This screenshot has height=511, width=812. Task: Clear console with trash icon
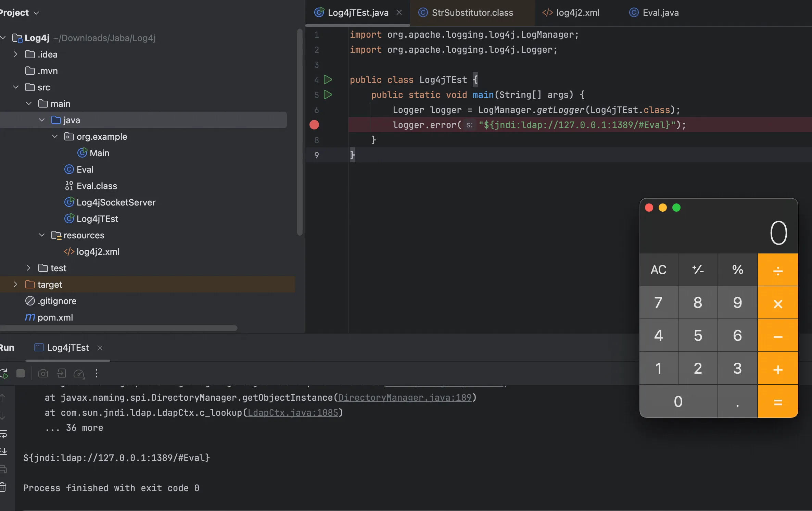3,487
